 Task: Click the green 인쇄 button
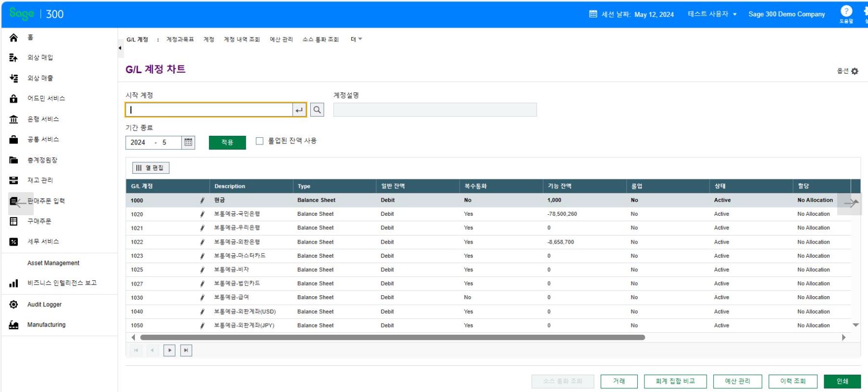tap(842, 381)
